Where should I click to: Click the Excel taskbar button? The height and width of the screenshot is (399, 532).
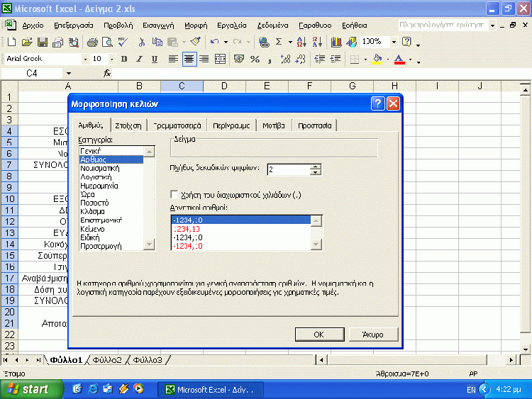[211, 390]
